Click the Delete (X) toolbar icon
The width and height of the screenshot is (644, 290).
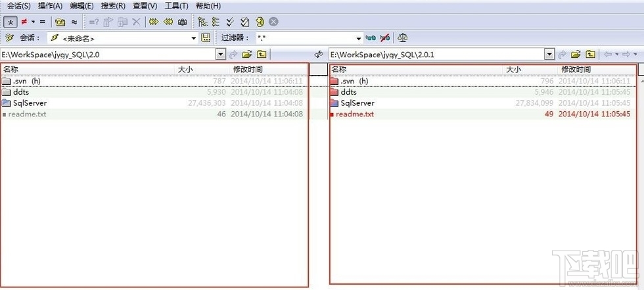point(137,22)
